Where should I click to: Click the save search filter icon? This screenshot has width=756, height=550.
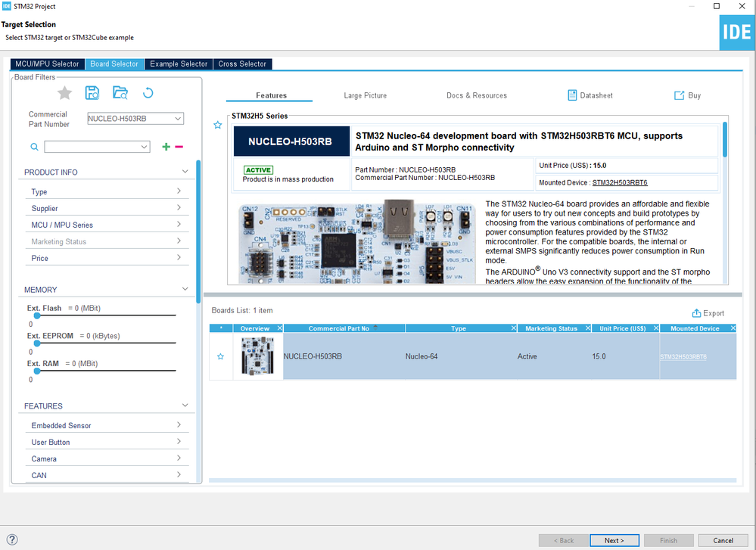(92, 92)
